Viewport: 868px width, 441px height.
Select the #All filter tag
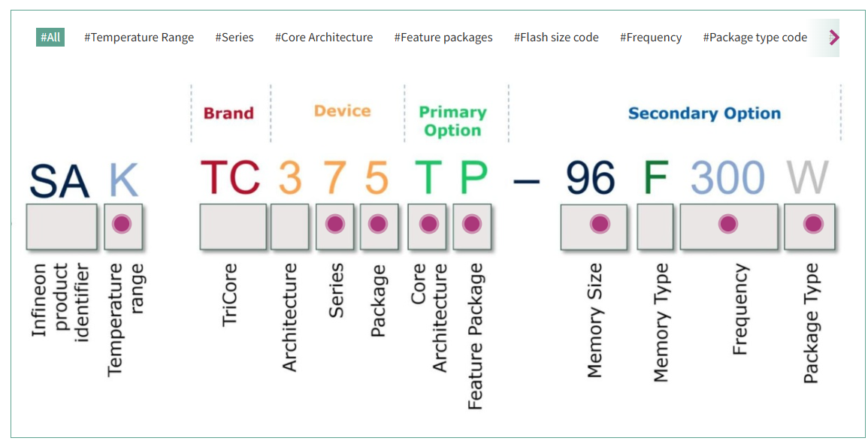[50, 37]
